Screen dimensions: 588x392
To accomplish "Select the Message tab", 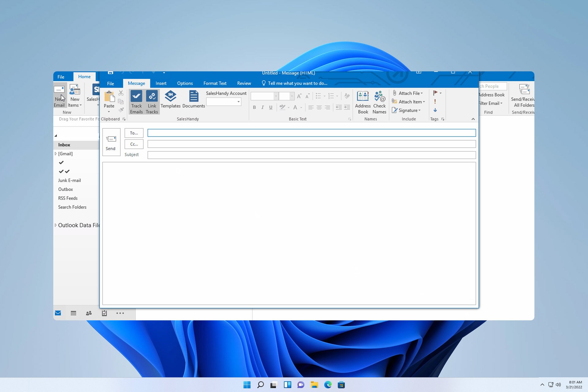I will pyautogui.click(x=137, y=83).
